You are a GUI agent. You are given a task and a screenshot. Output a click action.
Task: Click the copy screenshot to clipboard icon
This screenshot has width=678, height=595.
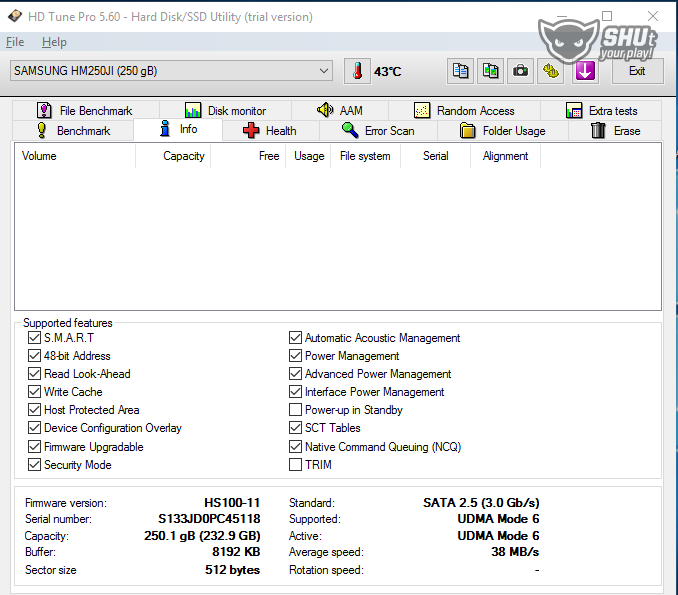click(490, 71)
